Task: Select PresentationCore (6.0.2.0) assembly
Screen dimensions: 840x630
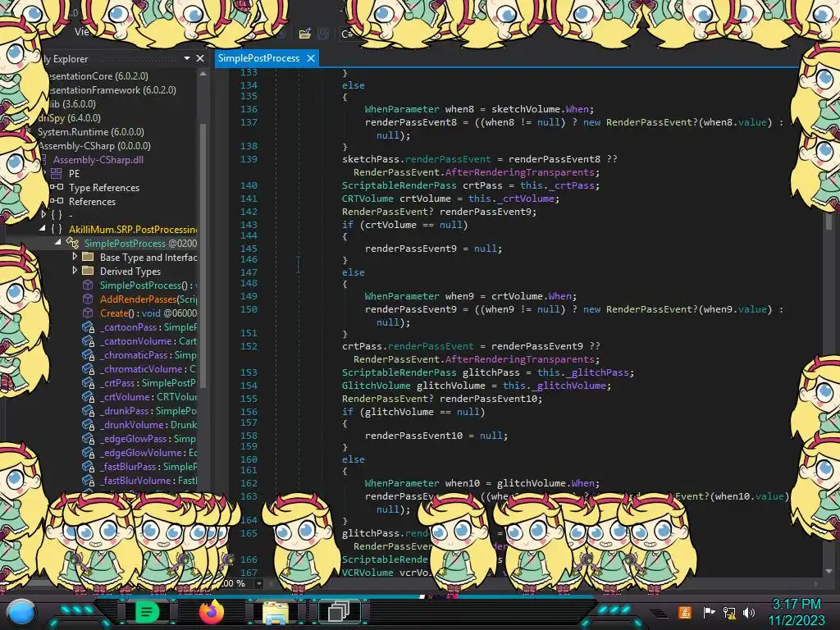Action: point(98,76)
